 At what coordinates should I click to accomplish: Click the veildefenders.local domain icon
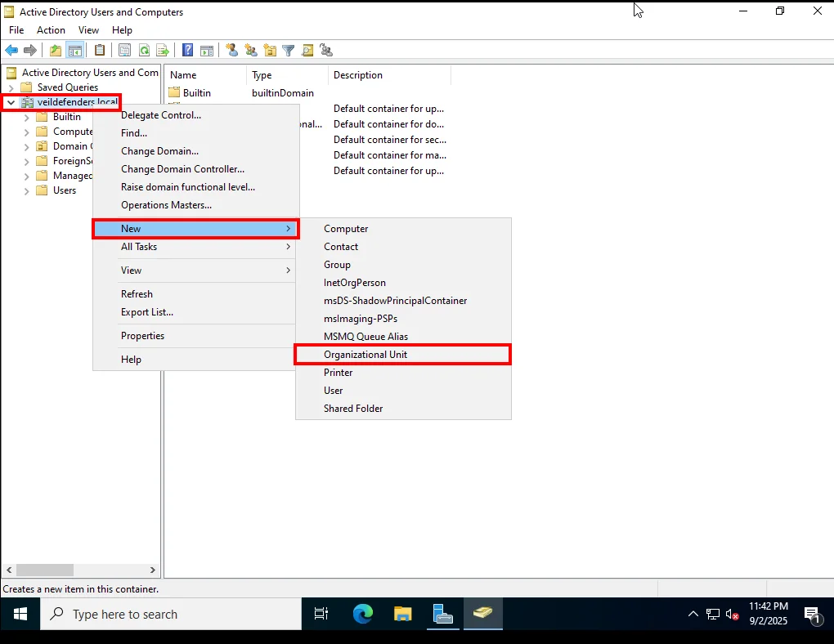pos(28,102)
